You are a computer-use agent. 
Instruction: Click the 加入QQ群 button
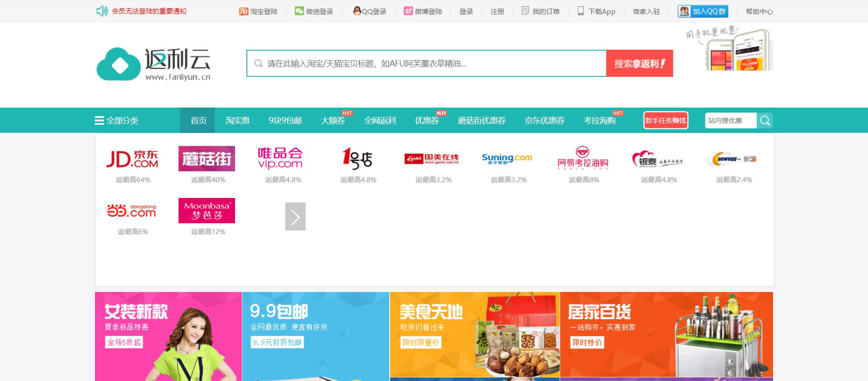click(x=703, y=11)
